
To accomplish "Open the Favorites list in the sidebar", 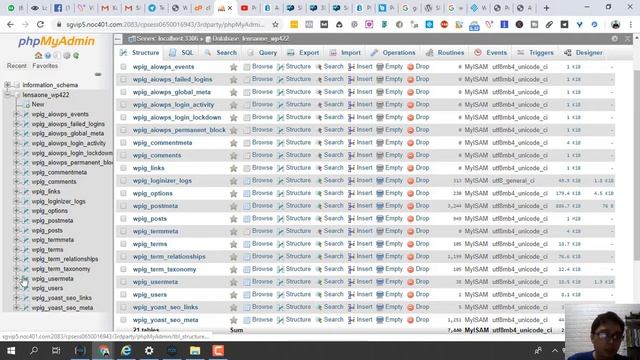I will point(45,66).
